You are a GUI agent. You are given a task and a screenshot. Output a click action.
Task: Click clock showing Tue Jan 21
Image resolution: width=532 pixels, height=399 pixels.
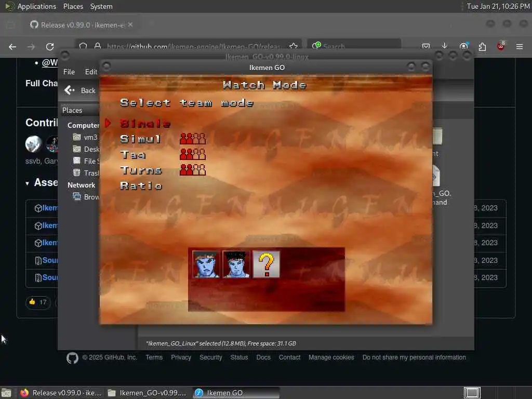tap(498, 6)
